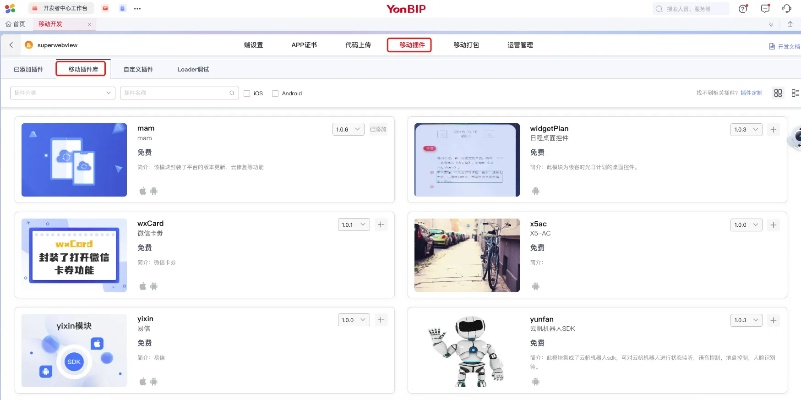Open the yixin version selector

point(353,320)
